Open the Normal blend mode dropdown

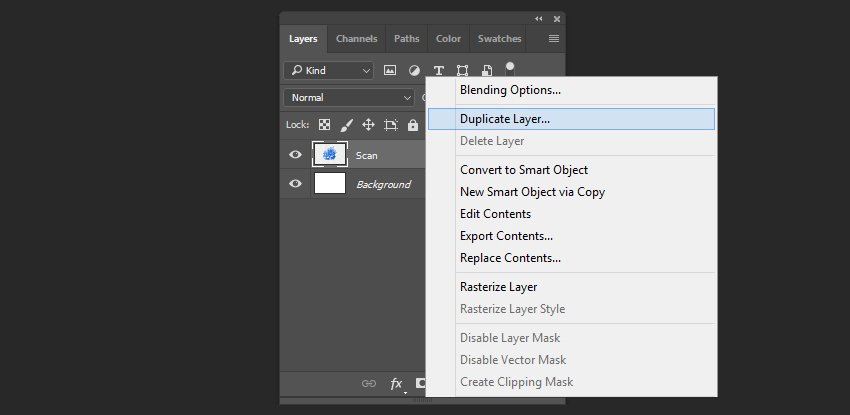[348, 98]
